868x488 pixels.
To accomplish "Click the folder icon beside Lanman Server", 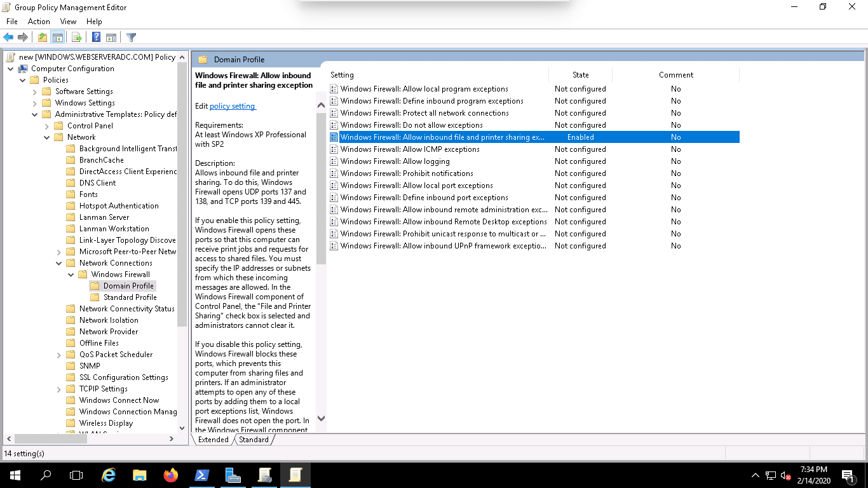I will coord(71,217).
